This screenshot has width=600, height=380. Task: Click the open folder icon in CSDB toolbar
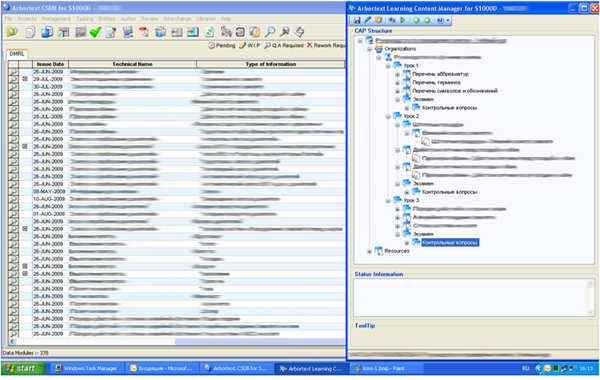[x=12, y=32]
